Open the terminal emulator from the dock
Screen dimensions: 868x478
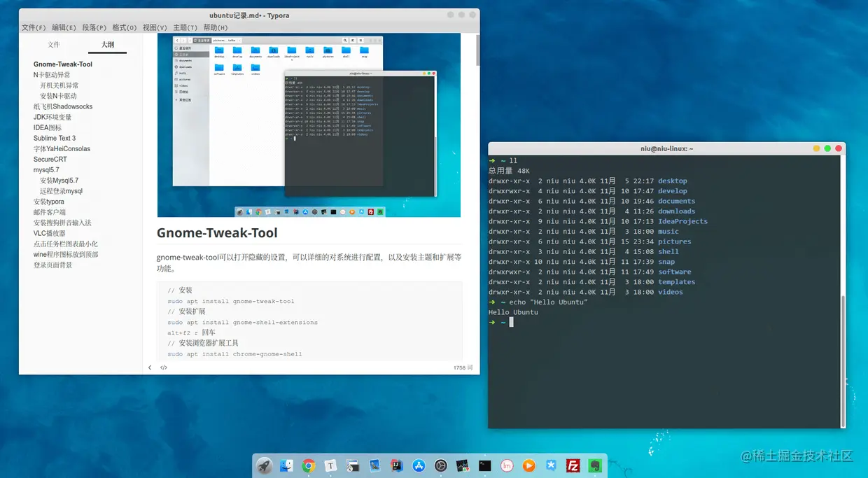(484, 465)
